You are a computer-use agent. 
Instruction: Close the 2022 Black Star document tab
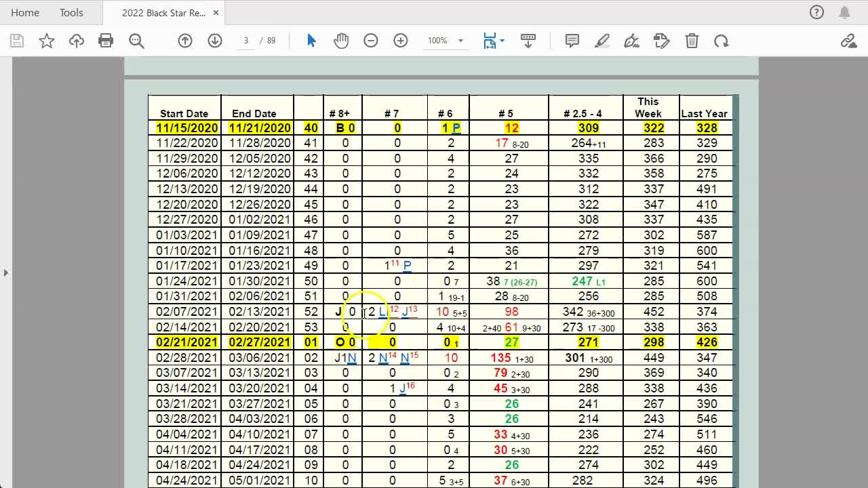216,13
